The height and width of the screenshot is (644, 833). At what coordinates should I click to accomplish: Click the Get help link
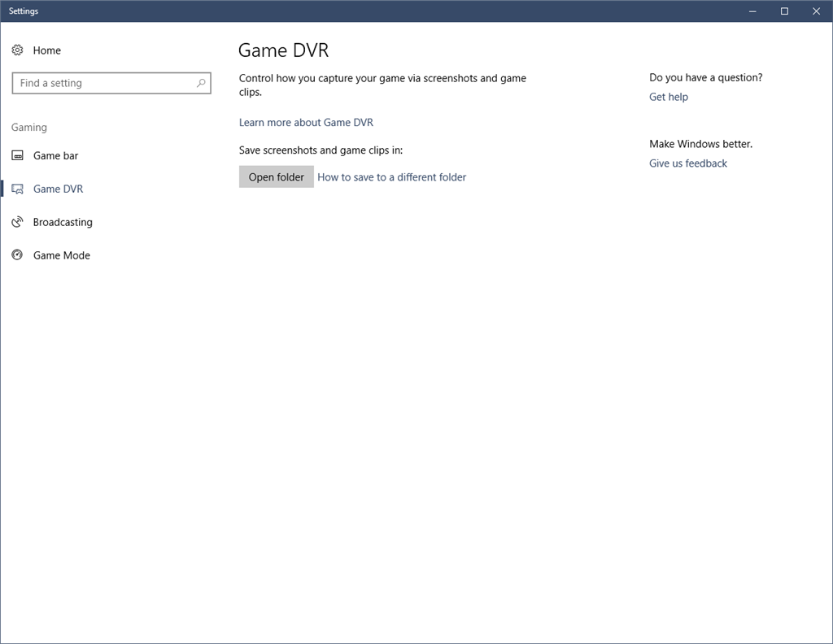(x=669, y=97)
